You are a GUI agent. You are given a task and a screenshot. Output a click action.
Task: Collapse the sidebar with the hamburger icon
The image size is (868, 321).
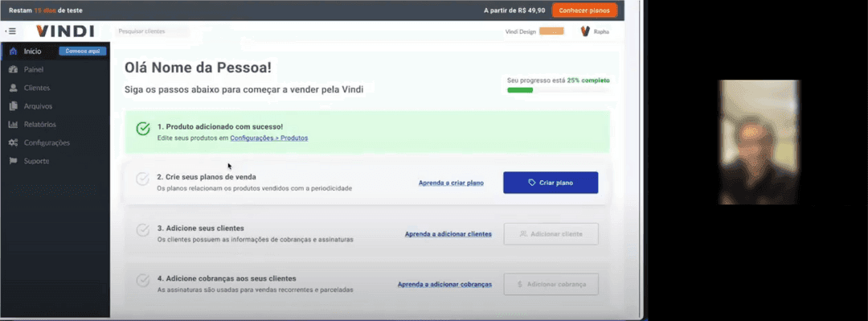tap(11, 31)
